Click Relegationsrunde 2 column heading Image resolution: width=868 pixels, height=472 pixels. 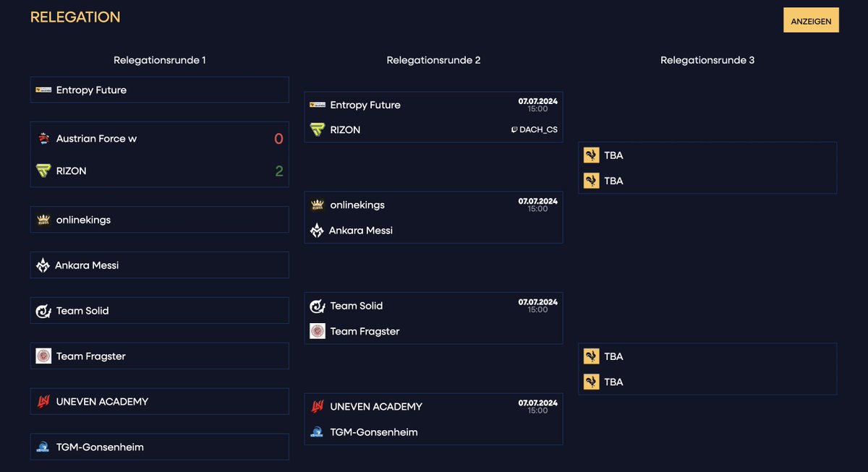click(x=433, y=60)
